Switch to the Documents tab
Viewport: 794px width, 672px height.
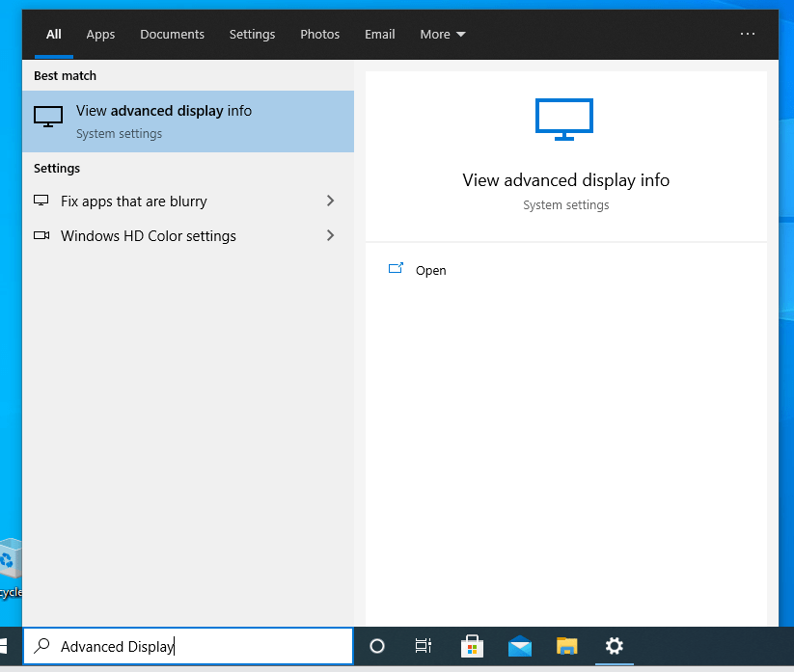[172, 34]
